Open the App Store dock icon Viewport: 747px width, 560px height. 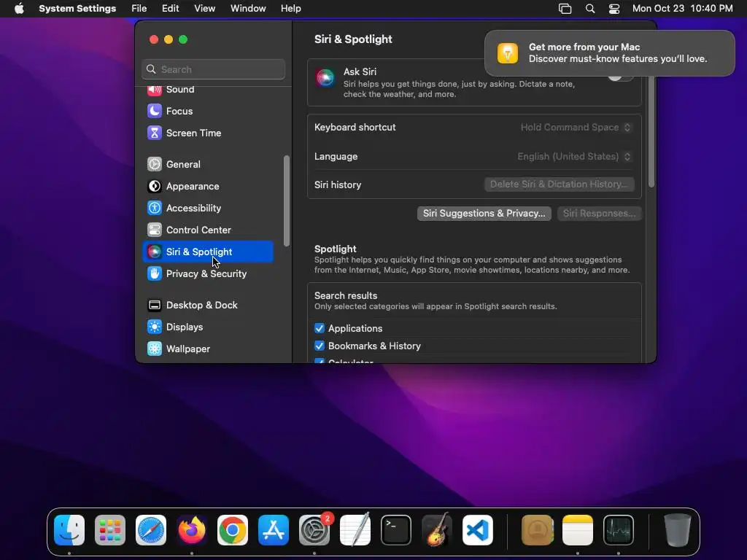(x=274, y=530)
